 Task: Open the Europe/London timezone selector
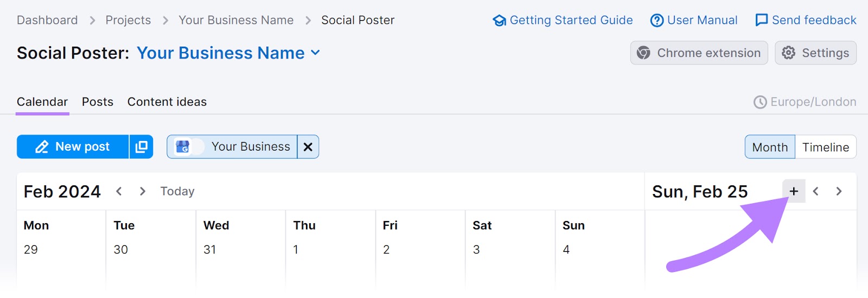click(x=805, y=102)
